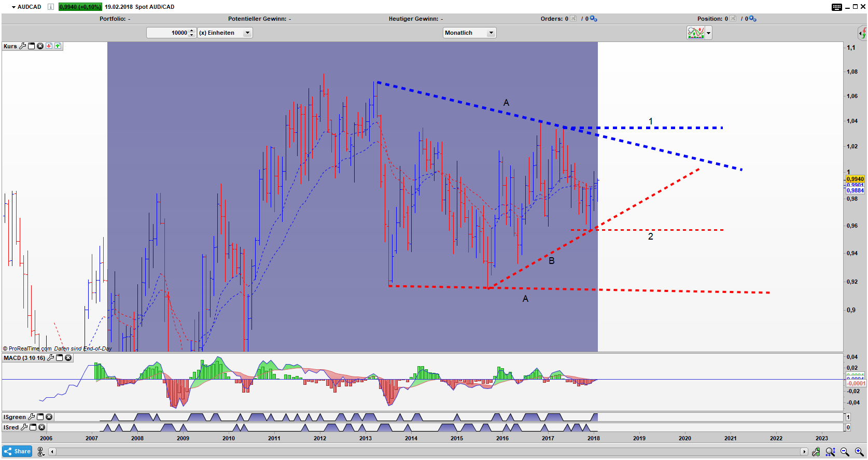This screenshot has height=460, width=868.
Task: Click the 'ISred' indicator label
Action: [11, 427]
